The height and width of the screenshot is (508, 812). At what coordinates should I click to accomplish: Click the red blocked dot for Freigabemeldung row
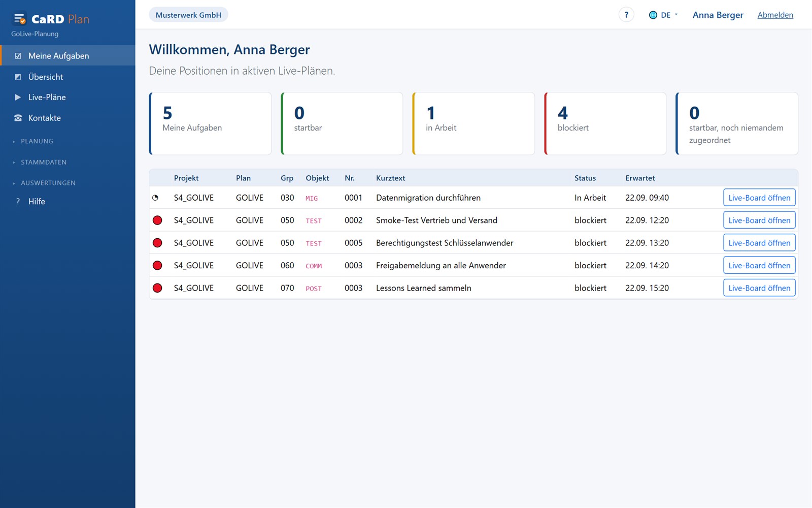(157, 265)
